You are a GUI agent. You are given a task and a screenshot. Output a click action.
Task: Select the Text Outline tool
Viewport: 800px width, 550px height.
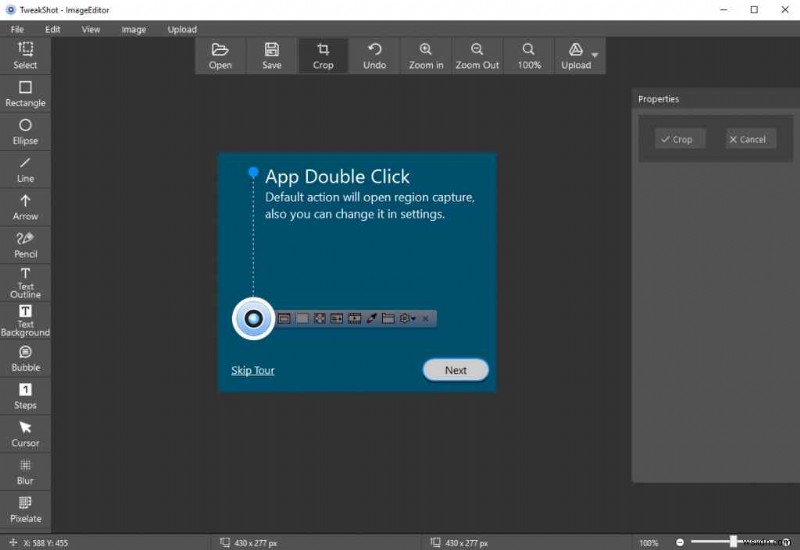(25, 283)
